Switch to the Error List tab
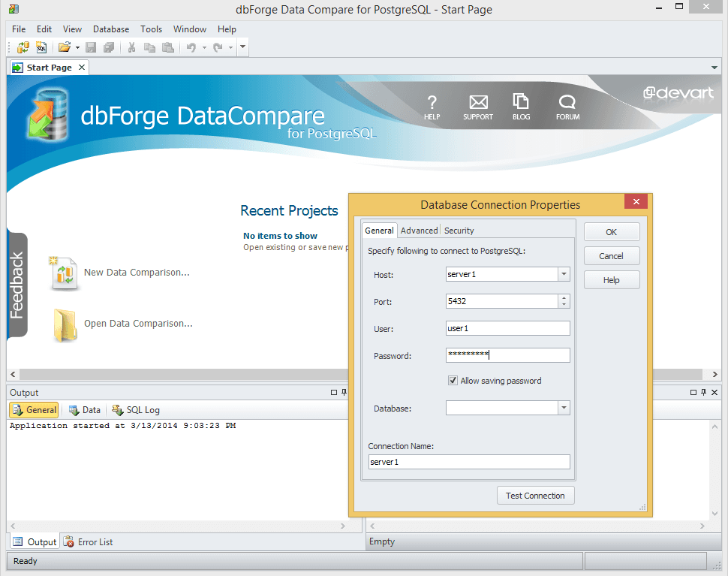The width and height of the screenshot is (728, 576). 89,542
